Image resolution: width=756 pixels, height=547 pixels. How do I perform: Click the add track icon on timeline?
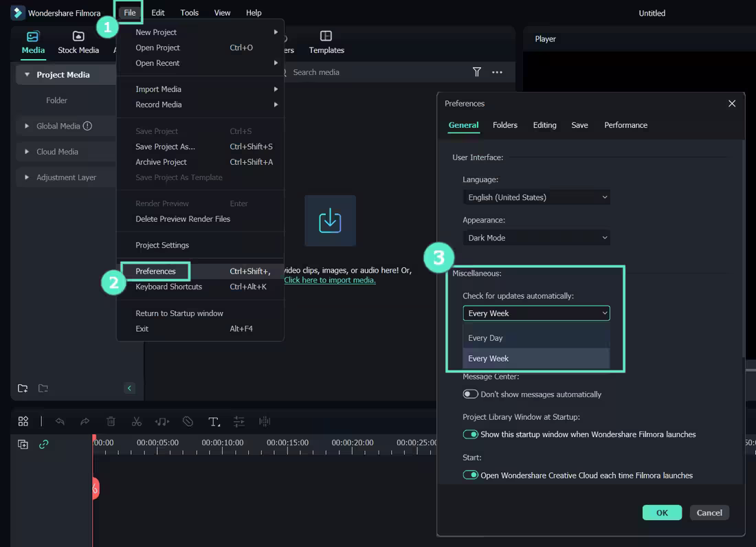point(23,444)
